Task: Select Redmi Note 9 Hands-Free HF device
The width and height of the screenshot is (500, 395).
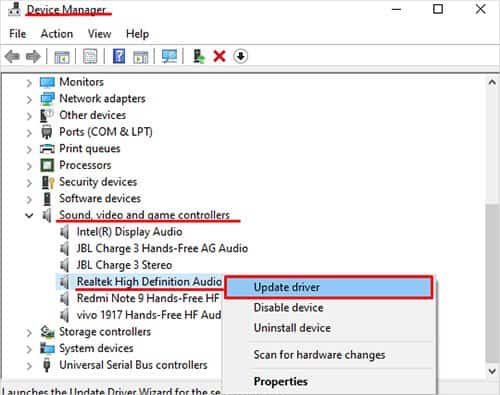Action: 148,298
